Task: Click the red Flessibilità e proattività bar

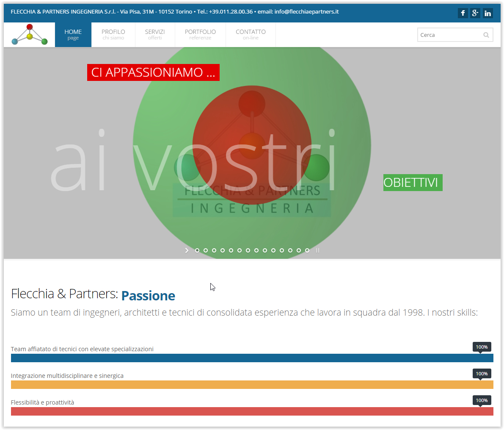Action: click(x=252, y=411)
